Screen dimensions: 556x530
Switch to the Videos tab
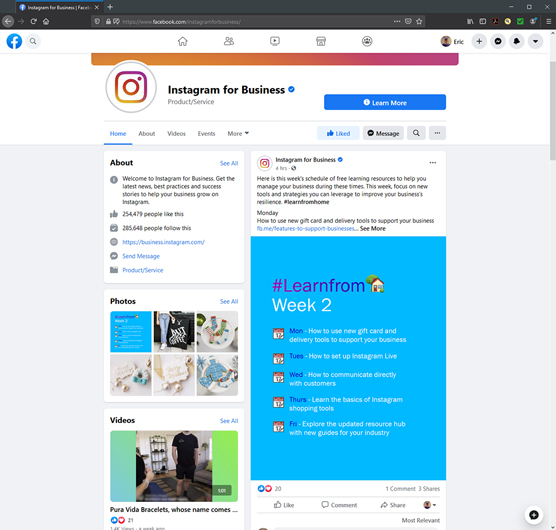point(176,134)
